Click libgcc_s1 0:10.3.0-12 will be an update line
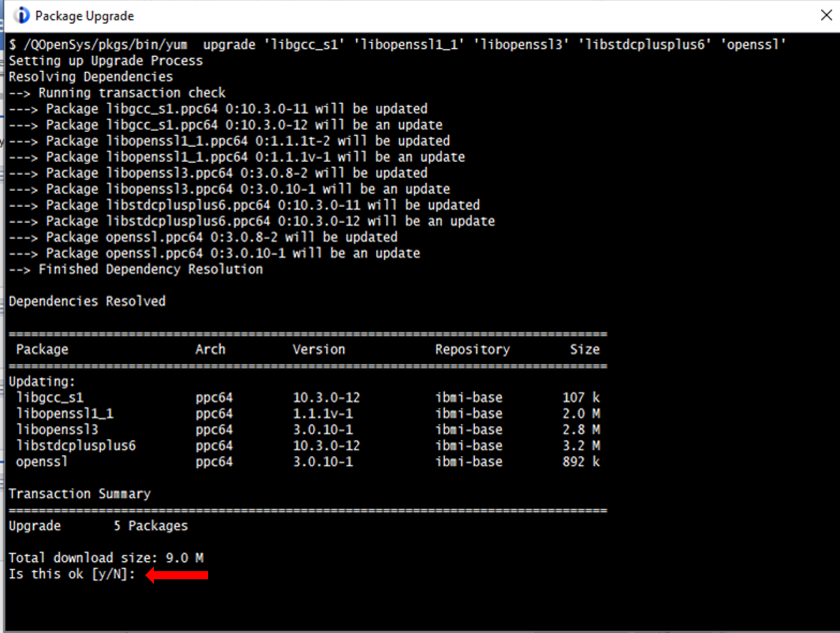This screenshot has height=633, width=840. [x=226, y=125]
